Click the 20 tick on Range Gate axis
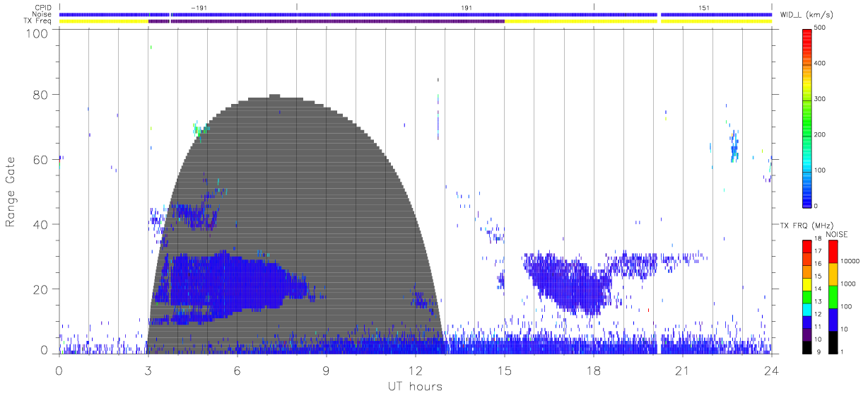 (42, 290)
